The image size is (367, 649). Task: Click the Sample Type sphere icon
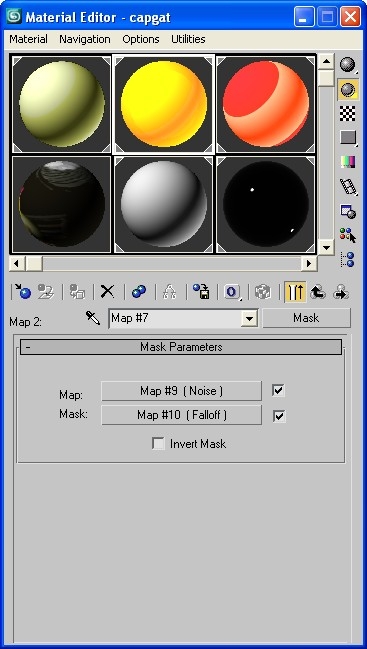coord(348,65)
